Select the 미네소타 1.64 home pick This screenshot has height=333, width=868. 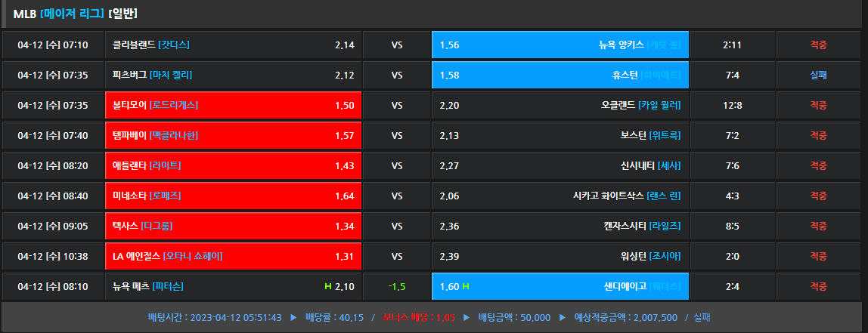coord(234,196)
